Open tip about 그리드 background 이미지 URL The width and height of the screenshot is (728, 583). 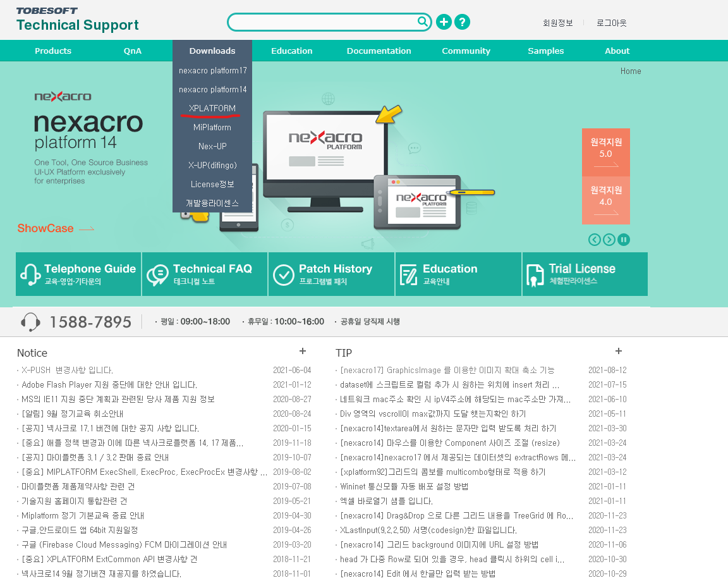point(439,545)
